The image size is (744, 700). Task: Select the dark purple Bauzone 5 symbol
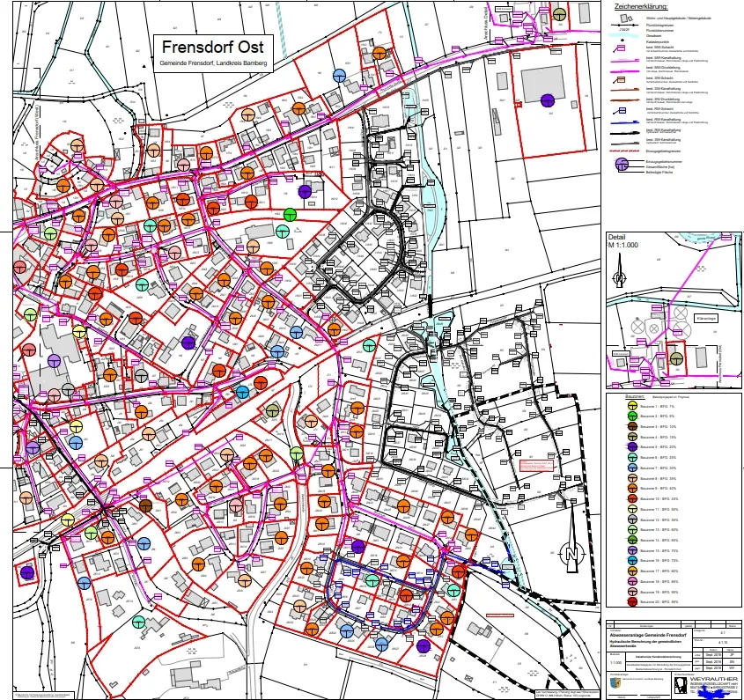tap(632, 446)
